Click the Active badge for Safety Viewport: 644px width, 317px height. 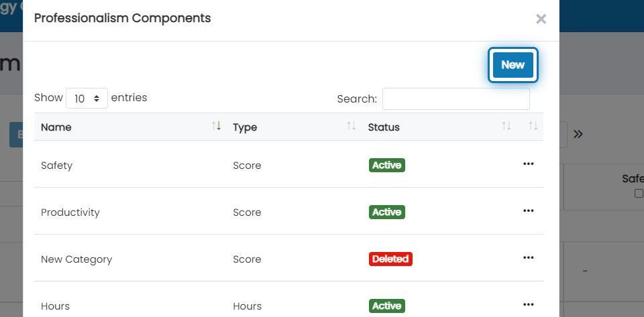(387, 166)
